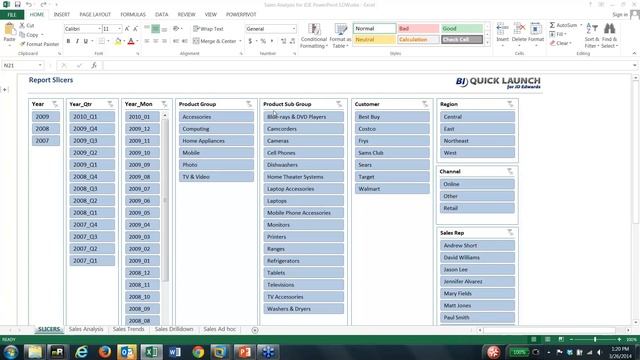Select Laptops in Product Sub Group slicer
Screen dimensions: 640x360
[303, 201]
